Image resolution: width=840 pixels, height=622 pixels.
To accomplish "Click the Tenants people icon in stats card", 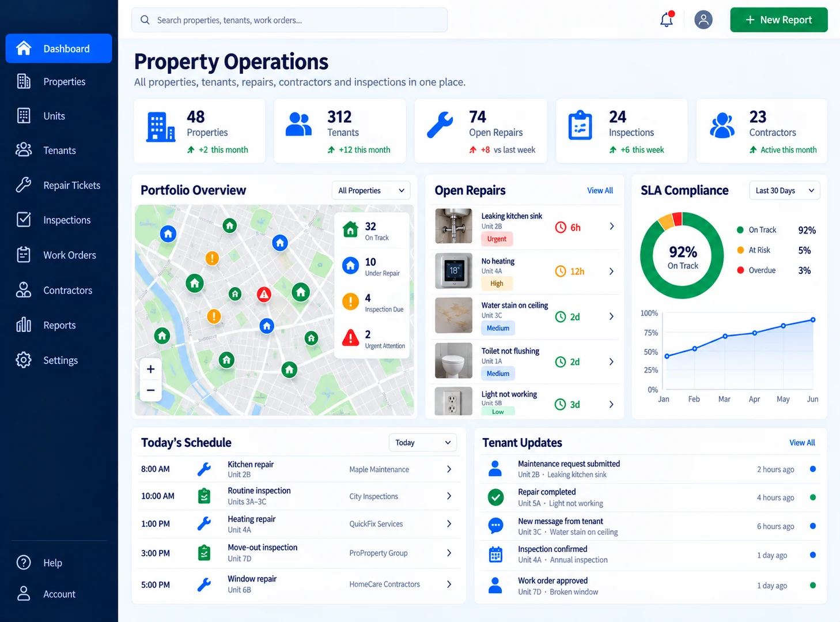I will click(x=298, y=124).
